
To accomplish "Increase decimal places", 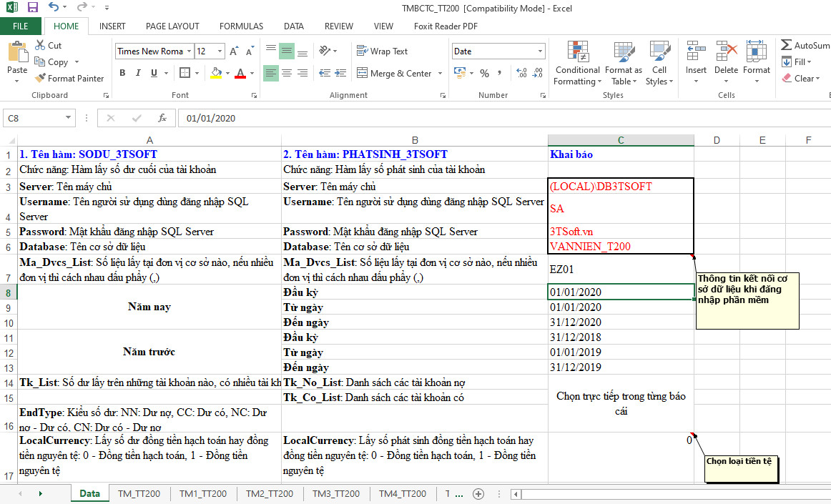I will tap(521, 73).
